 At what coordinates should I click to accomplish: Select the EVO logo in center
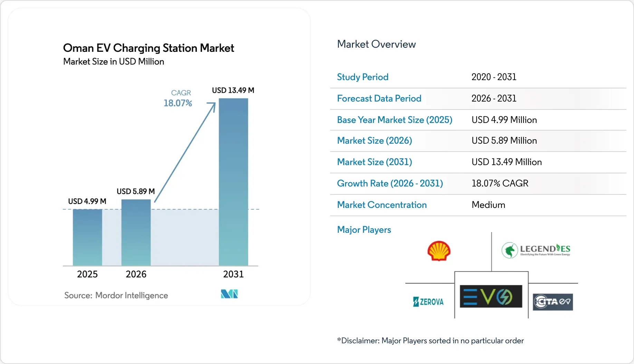click(x=491, y=296)
